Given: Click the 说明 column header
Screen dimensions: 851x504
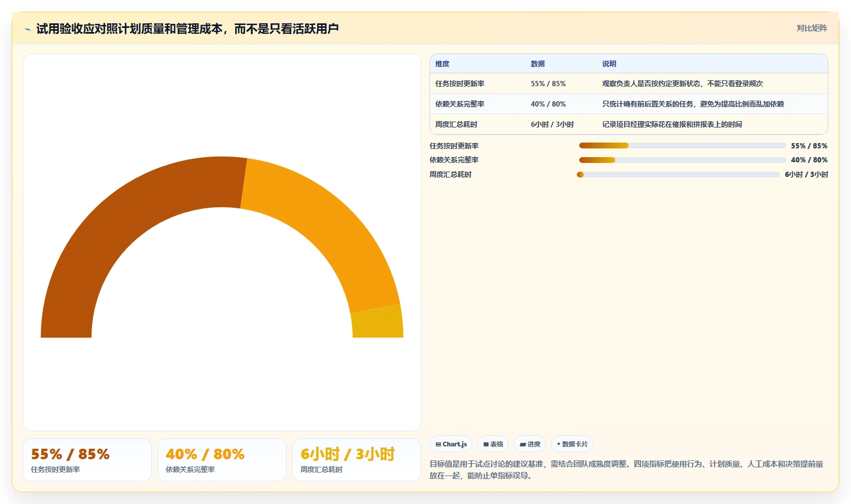Looking at the screenshot, I should click(x=609, y=64).
